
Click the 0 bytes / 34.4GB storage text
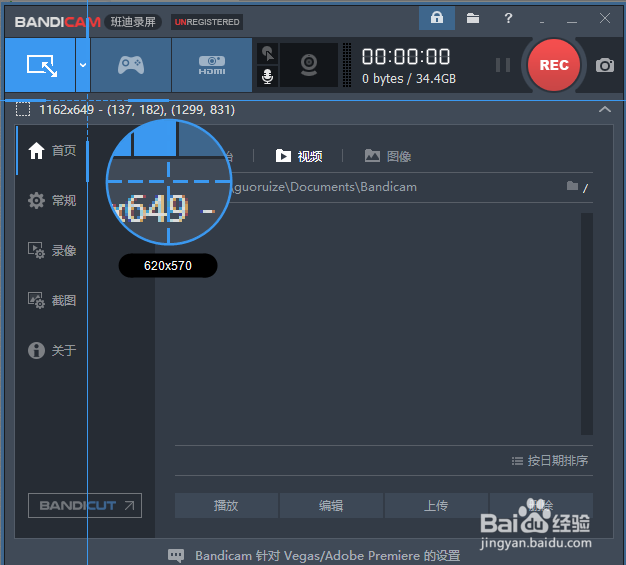point(409,79)
